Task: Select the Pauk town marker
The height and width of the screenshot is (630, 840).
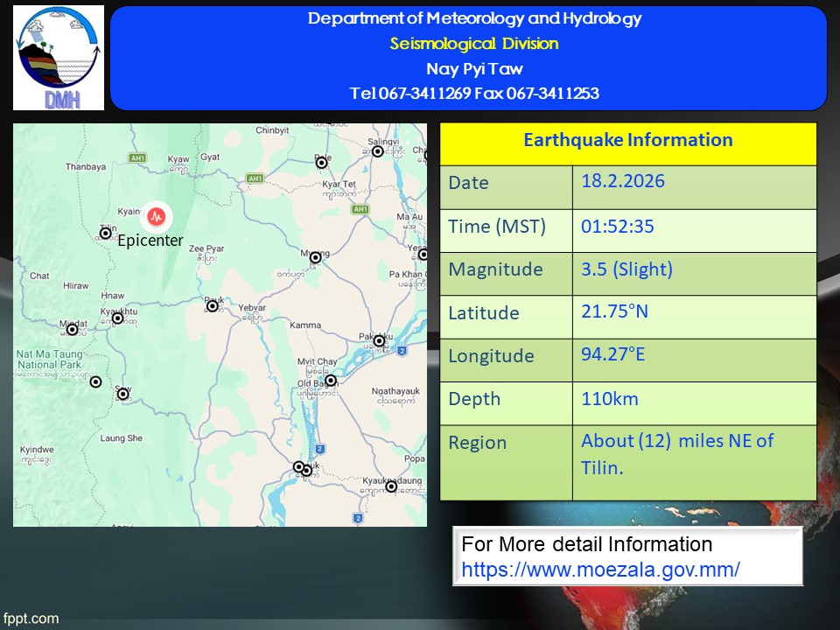Action: point(212,305)
